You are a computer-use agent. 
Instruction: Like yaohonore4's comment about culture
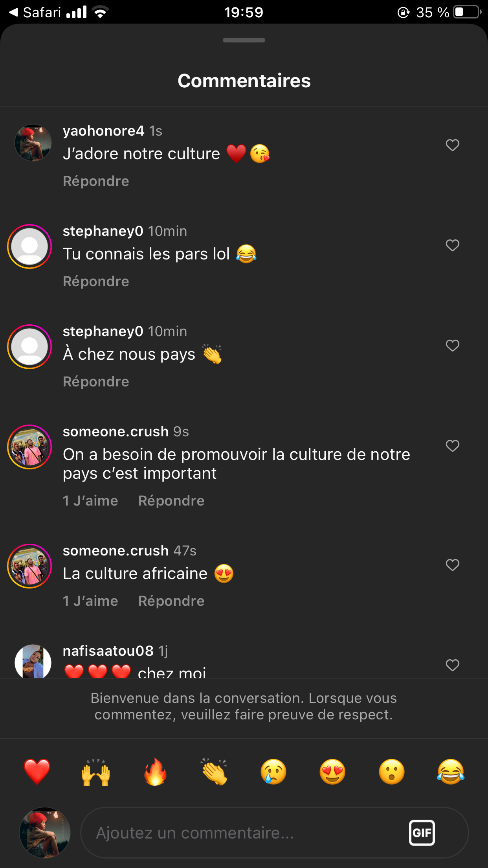(x=453, y=145)
